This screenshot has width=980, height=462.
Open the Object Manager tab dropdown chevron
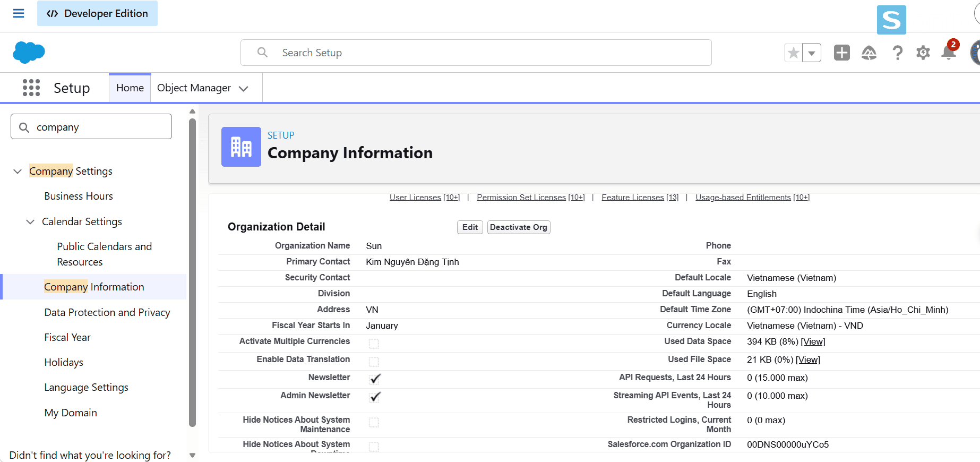(x=244, y=89)
